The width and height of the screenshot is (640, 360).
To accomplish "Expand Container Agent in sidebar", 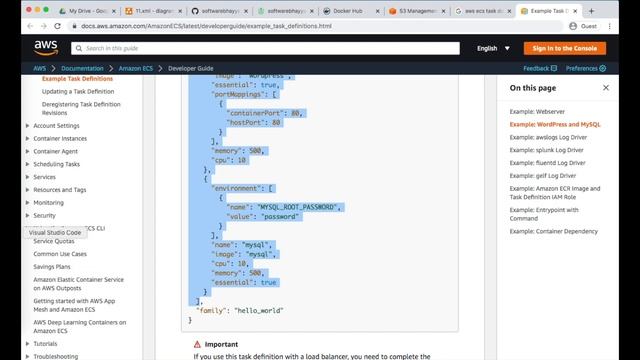I will (27, 151).
